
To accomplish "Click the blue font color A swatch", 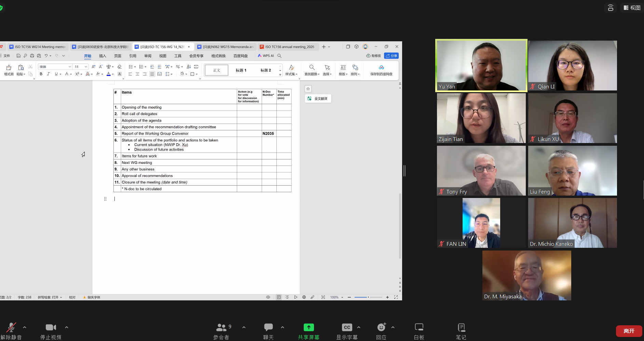I will (109, 74).
